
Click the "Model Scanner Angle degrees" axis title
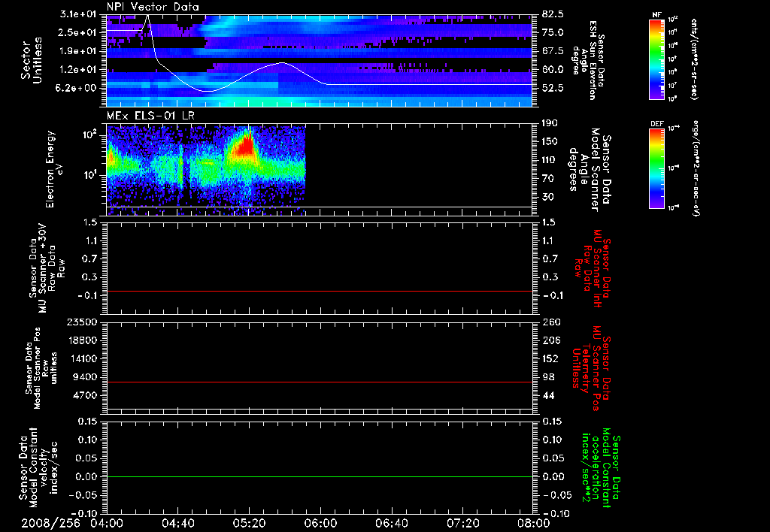pyautogui.click(x=590, y=170)
